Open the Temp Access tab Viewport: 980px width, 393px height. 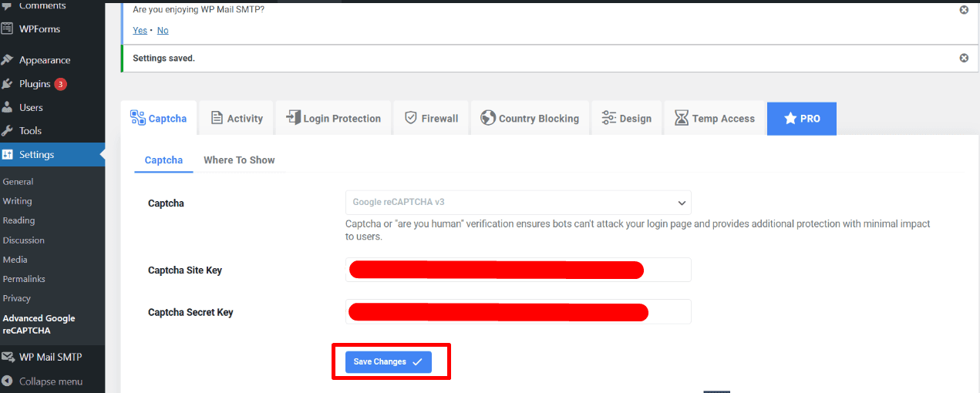[714, 118]
